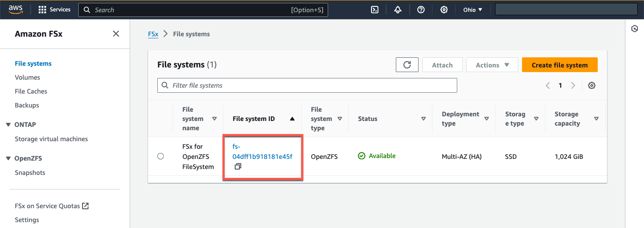Click the Amazon FSx panel title
The width and height of the screenshot is (644, 228).
pos(39,34)
